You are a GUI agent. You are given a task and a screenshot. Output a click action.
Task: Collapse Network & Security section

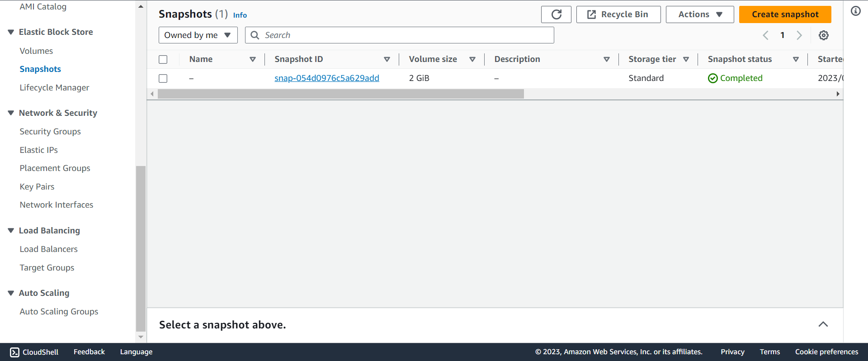(x=11, y=113)
